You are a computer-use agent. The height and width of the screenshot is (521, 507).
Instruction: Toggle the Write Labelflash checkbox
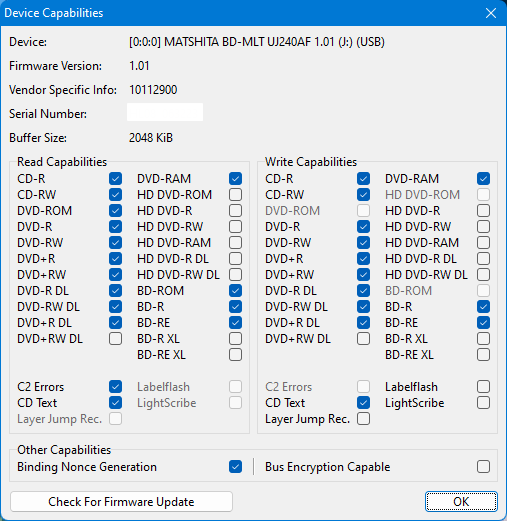483,387
